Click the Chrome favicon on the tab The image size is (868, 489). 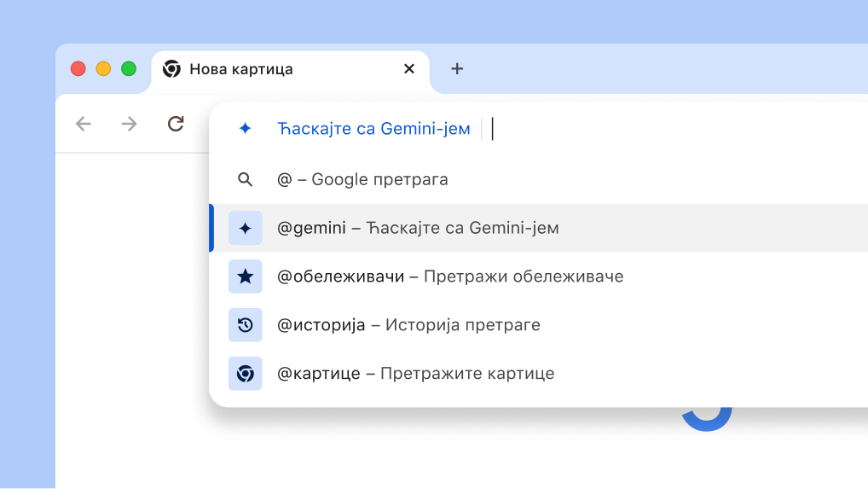tap(171, 68)
